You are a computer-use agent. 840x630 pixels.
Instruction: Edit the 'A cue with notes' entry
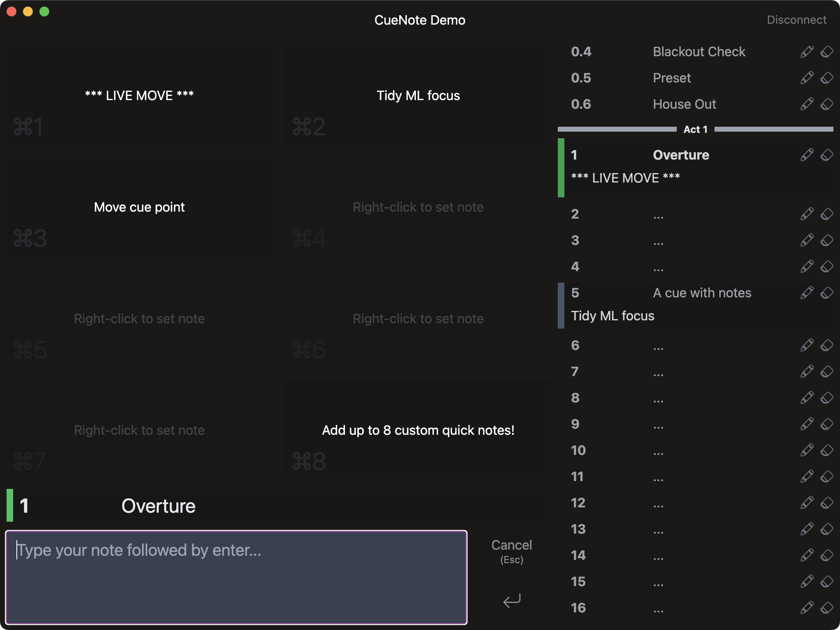(x=807, y=293)
